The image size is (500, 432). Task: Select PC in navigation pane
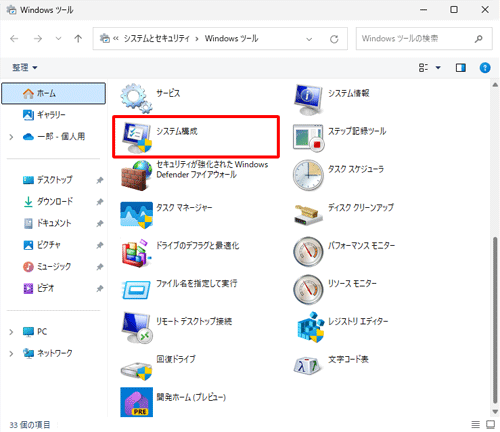[x=54, y=332]
